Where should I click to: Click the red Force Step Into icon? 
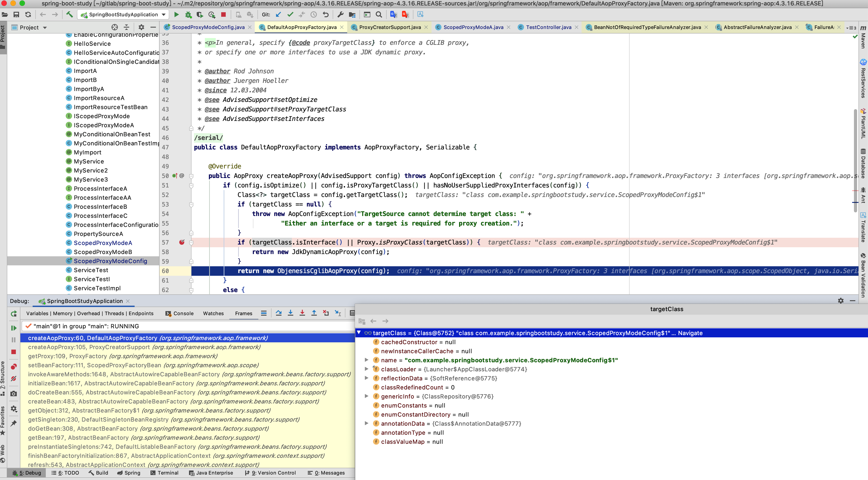(302, 313)
